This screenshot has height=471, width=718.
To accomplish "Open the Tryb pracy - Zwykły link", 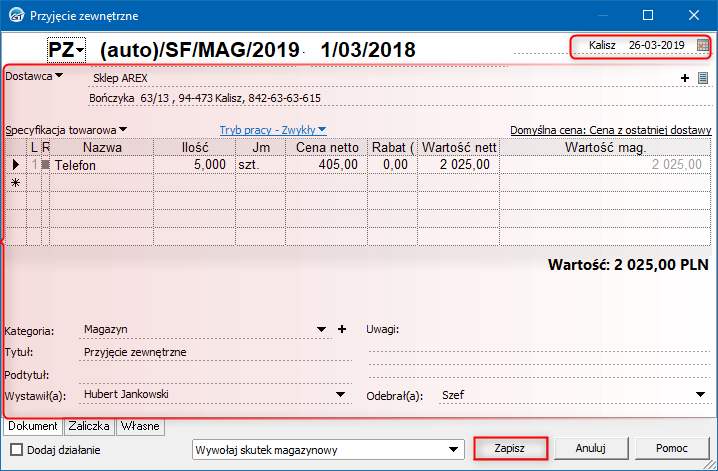I will (273, 130).
